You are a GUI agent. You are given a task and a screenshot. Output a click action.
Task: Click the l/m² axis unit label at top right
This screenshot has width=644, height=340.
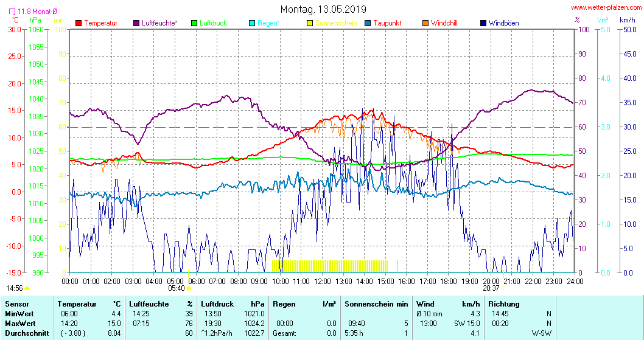tap(603, 19)
